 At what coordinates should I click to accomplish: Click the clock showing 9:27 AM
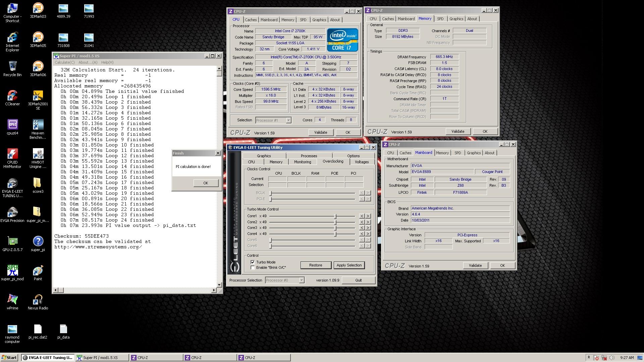[x=627, y=358]
